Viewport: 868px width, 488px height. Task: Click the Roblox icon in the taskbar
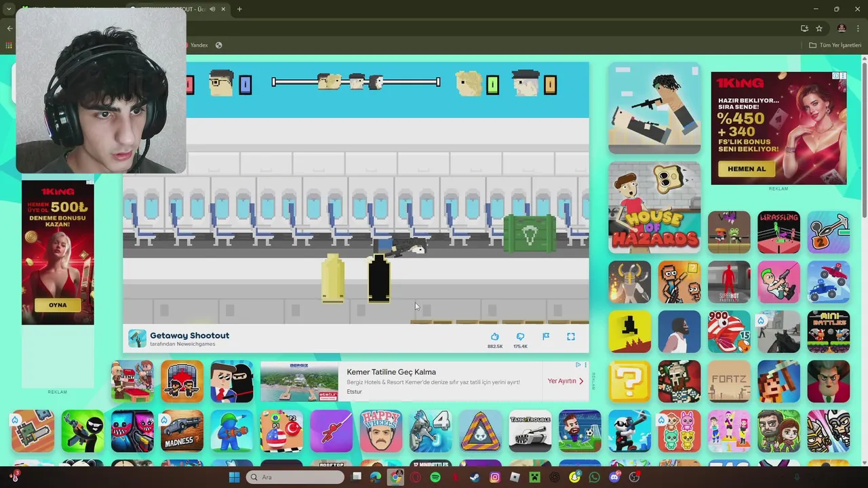[x=515, y=477]
